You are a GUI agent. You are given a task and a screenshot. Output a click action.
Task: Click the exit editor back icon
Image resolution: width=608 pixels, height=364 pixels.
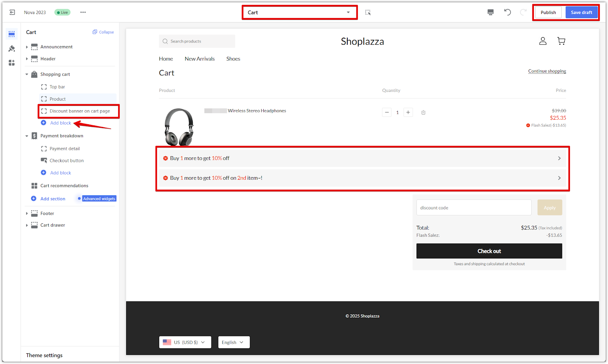(x=12, y=12)
